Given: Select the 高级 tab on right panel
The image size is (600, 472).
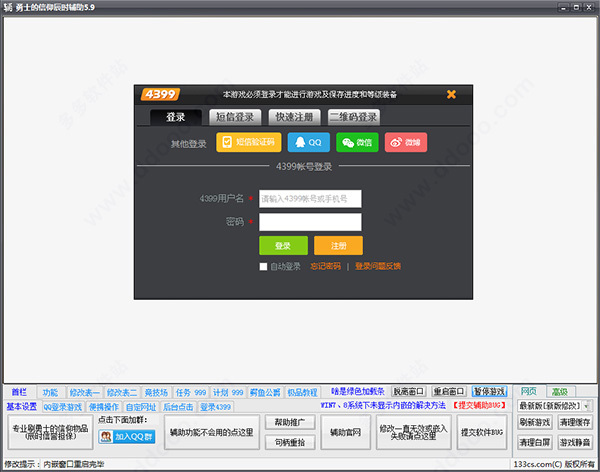Looking at the screenshot, I should click(559, 392).
